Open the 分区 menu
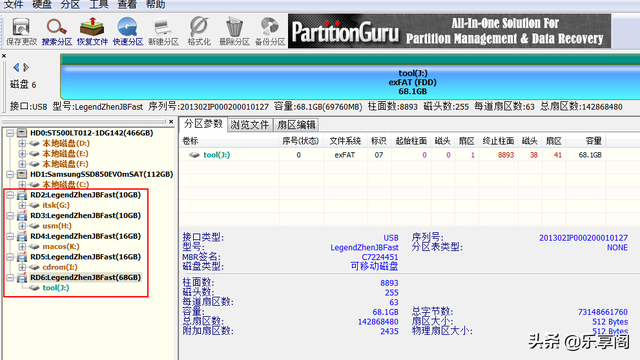This screenshot has height=360, width=640. coord(70,4)
